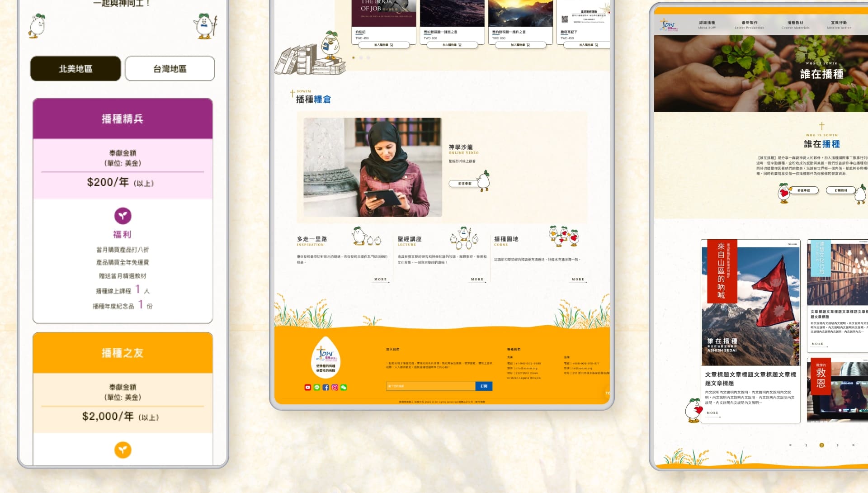Open MORE link under 聖經講座
The width and height of the screenshot is (868, 493).
click(x=477, y=280)
